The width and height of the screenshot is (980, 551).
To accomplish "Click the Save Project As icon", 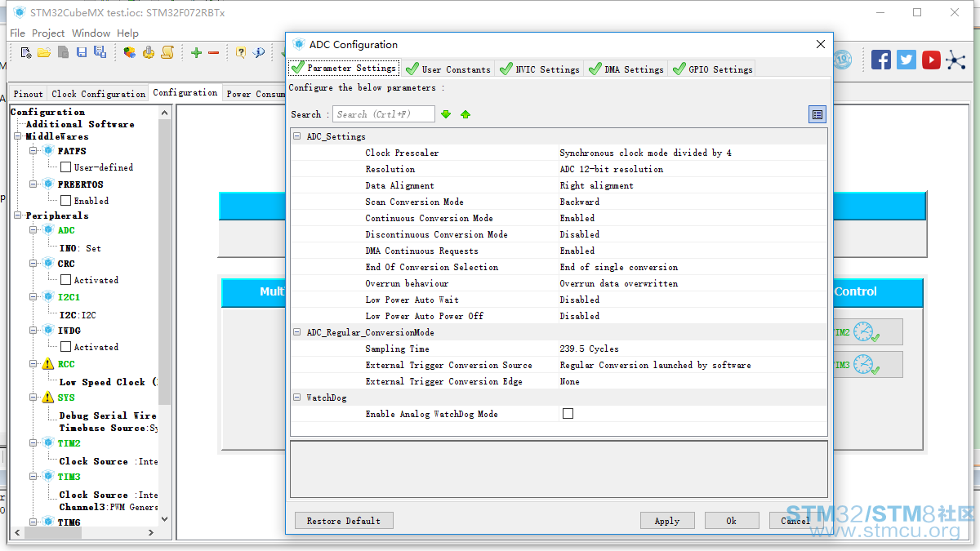I will [x=100, y=52].
